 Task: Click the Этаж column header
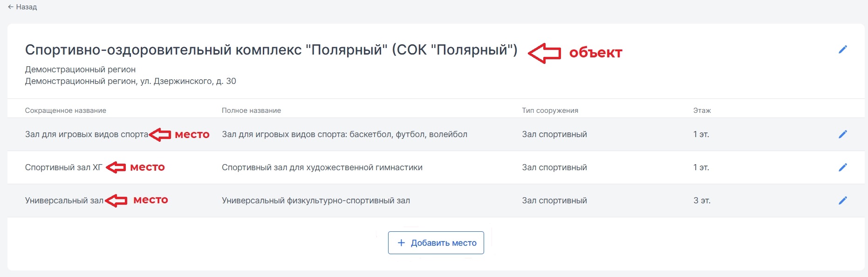(x=702, y=111)
